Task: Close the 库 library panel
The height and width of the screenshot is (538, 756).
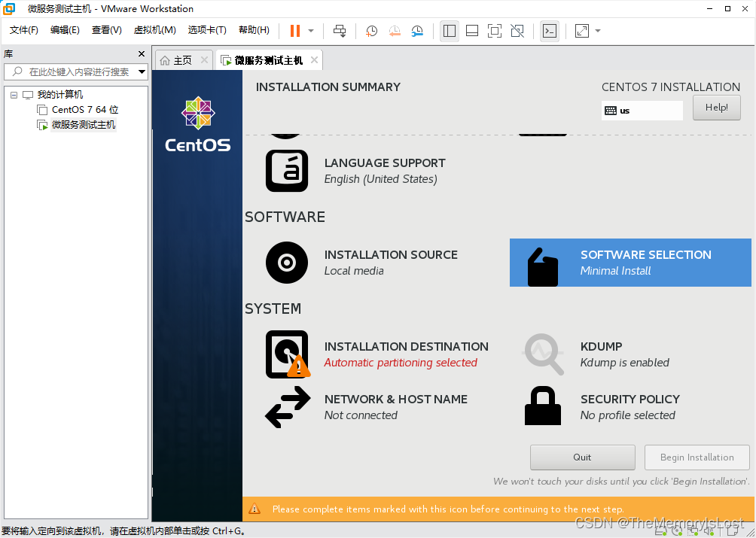Action: pyautogui.click(x=142, y=54)
